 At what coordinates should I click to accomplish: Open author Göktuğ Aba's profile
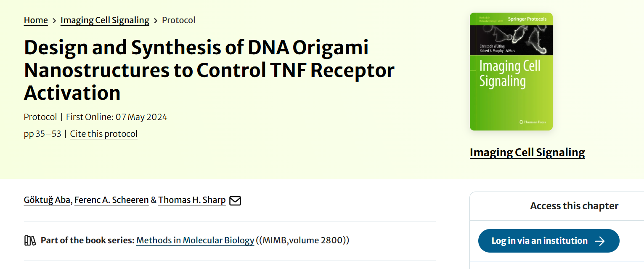tap(47, 200)
